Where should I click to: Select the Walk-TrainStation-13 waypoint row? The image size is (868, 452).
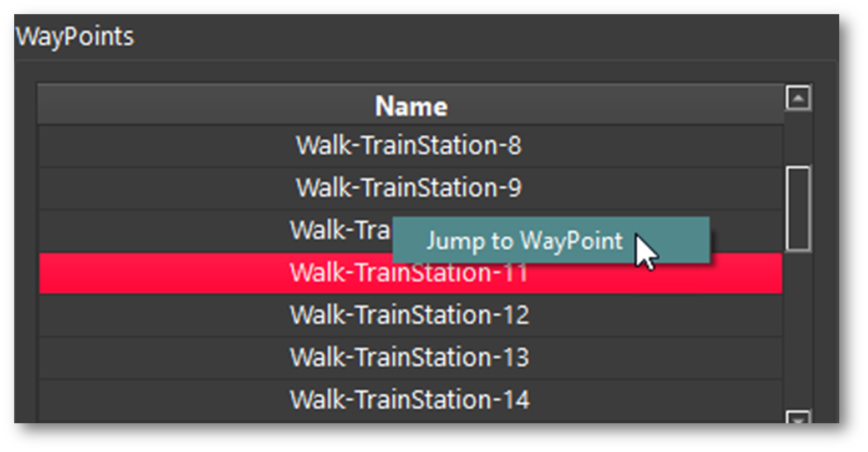click(x=409, y=357)
